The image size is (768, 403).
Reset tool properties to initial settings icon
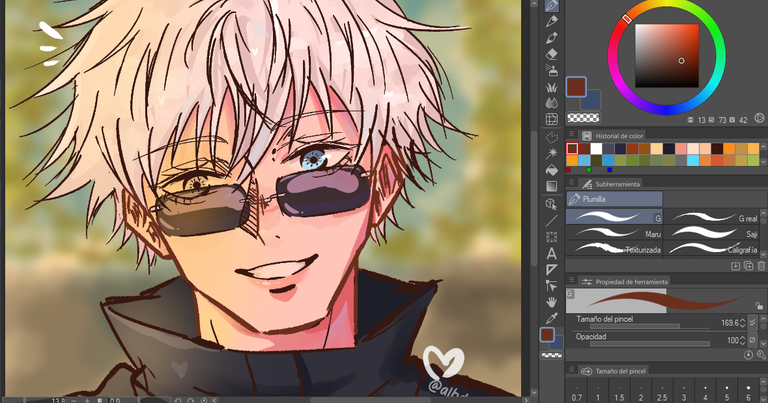coord(748,356)
